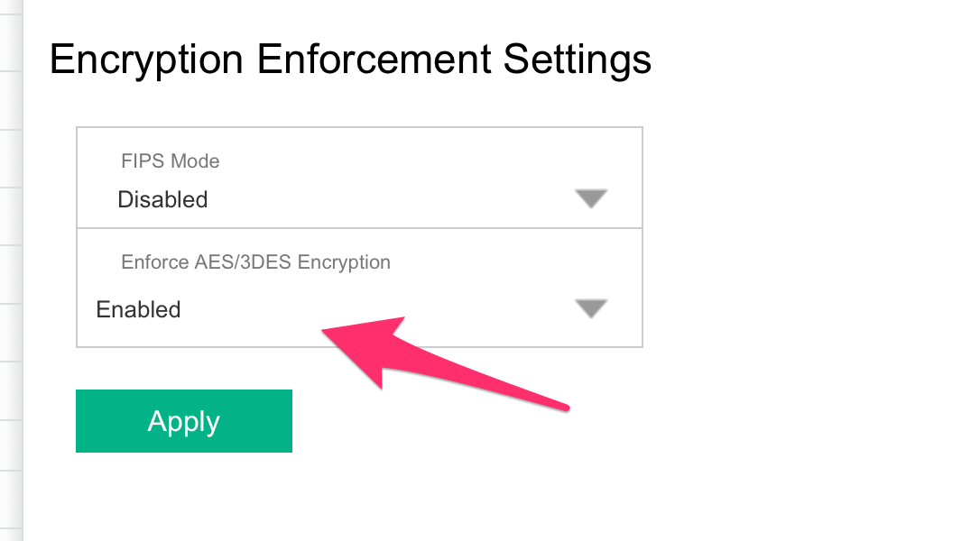Click the word Encryption in the page title

(x=146, y=61)
